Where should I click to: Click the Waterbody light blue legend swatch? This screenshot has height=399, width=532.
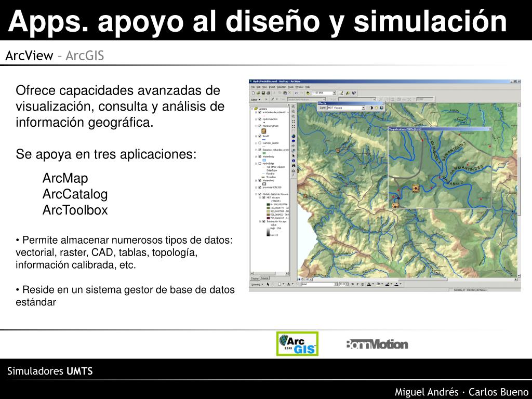[264, 160]
